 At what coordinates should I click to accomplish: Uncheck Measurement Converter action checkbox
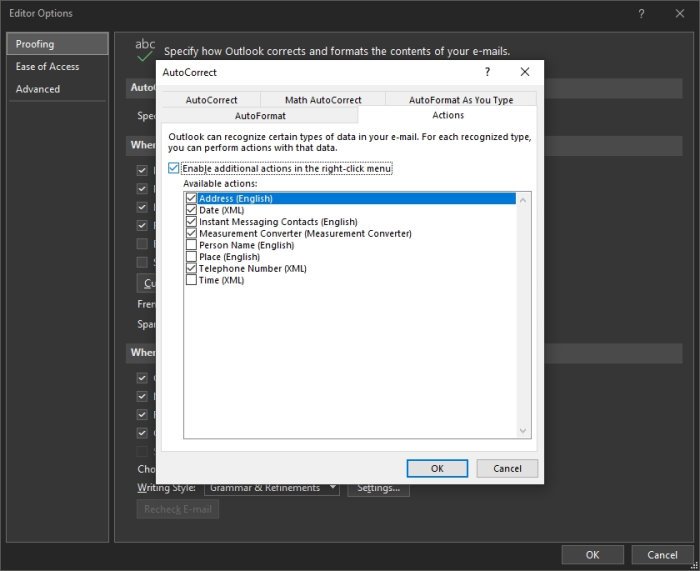[191, 234]
